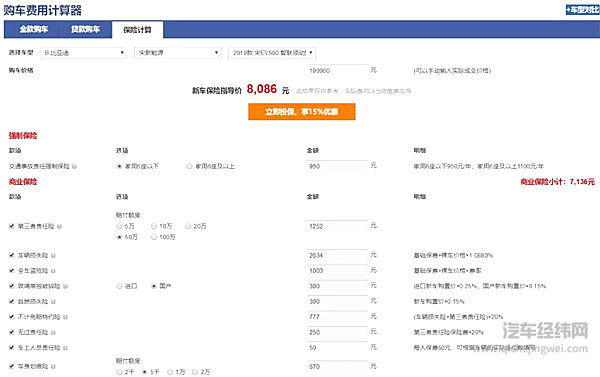The height and width of the screenshot is (377, 600).
Task: Pick 1万 scratch coverage amount
Action: (170, 372)
